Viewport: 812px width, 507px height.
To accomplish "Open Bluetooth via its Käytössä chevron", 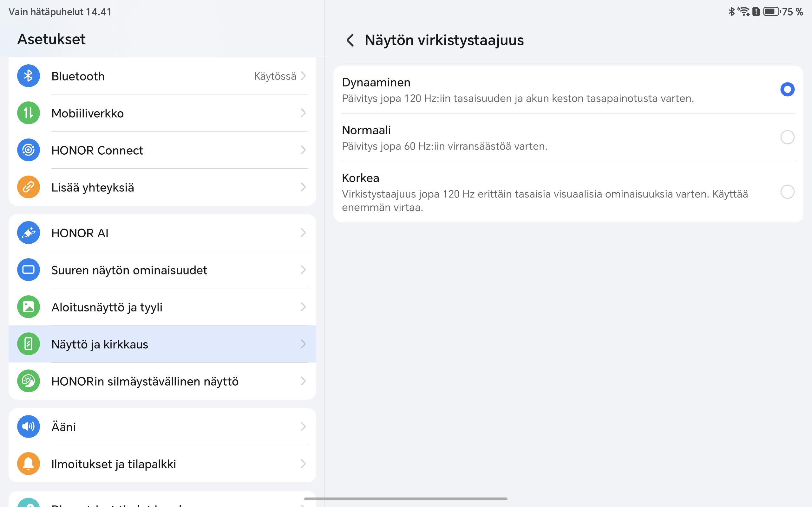I will (303, 76).
